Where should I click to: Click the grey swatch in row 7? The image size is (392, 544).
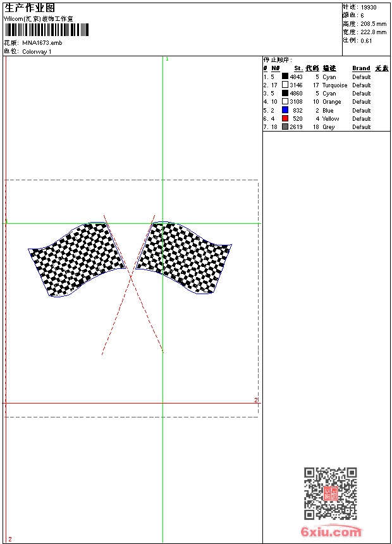285,127
